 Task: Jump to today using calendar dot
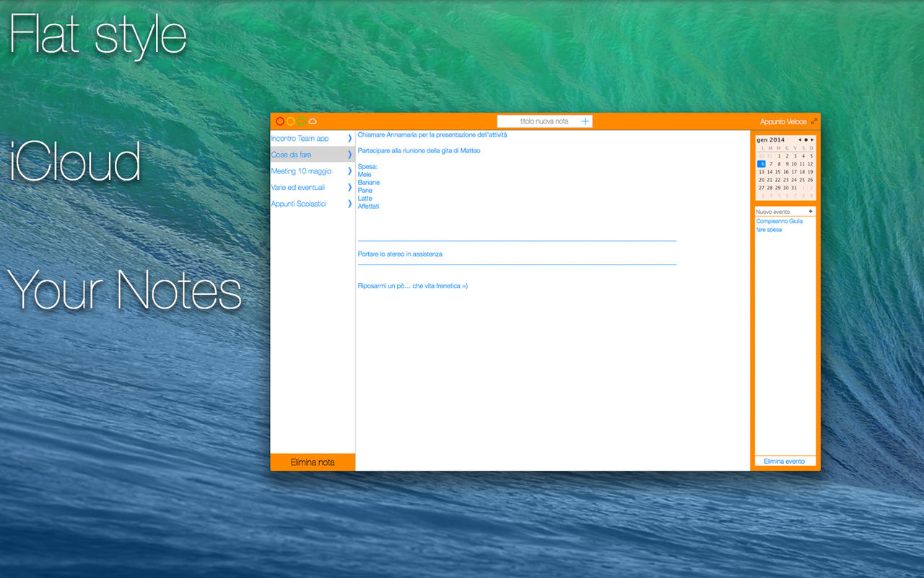pos(806,139)
